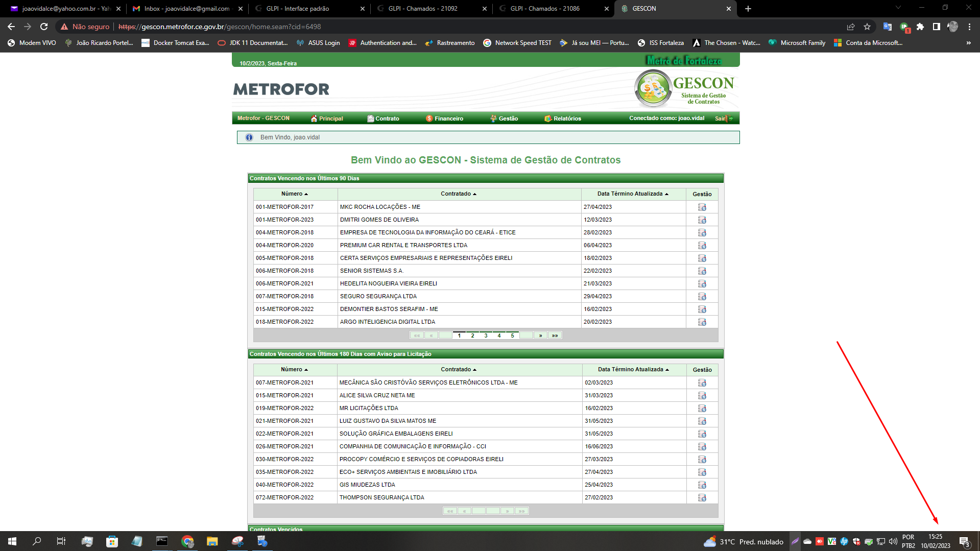The height and width of the screenshot is (551, 980).
Task: Open the Google Translate icon in address bar
Action: pyautogui.click(x=888, y=27)
